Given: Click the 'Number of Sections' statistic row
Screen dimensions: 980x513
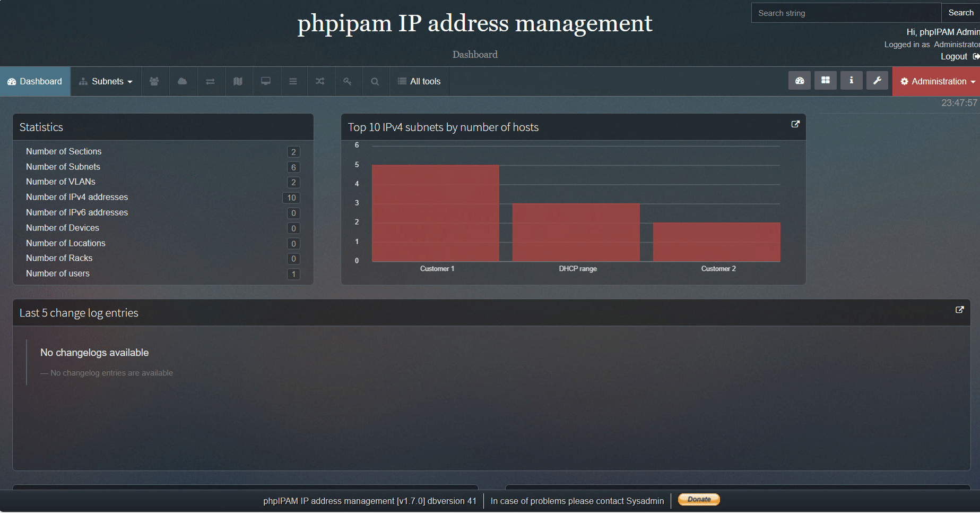Looking at the screenshot, I should point(163,152).
